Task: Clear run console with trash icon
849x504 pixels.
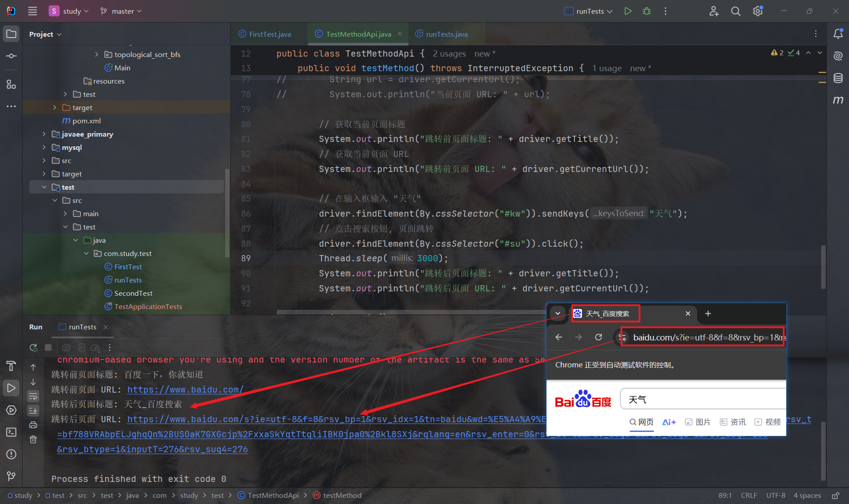Action: tap(33, 439)
